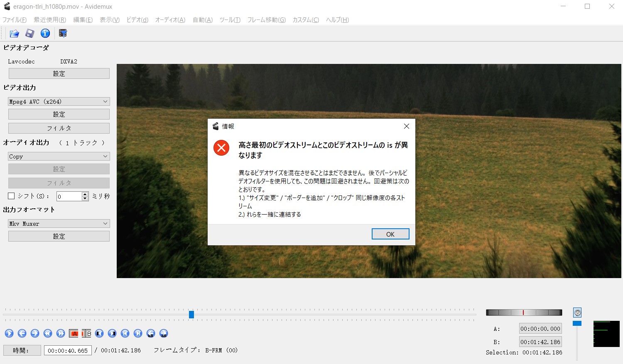The image size is (623, 364).
Task: Click the blue handle on the timeline slider
Action: [x=191, y=315]
